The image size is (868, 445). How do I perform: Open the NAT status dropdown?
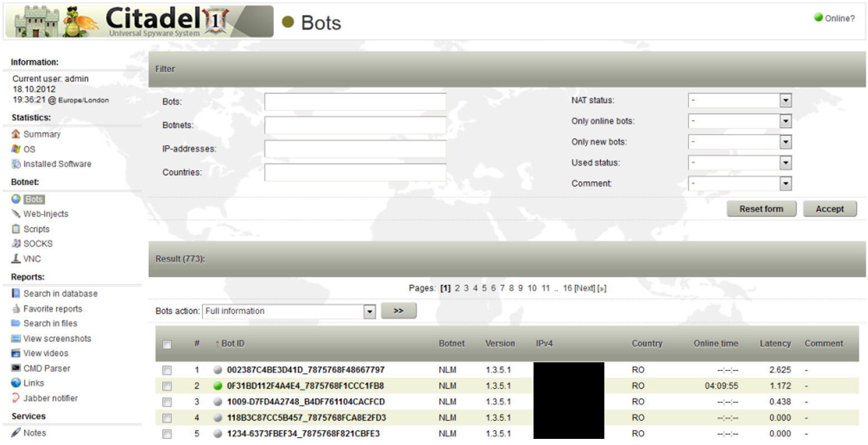click(739, 101)
